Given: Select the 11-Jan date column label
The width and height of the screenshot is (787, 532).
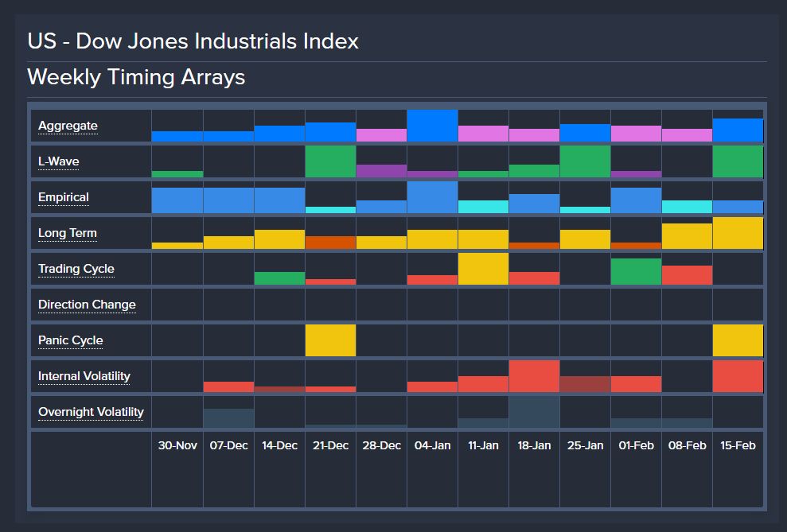Looking at the screenshot, I should pyautogui.click(x=483, y=445).
